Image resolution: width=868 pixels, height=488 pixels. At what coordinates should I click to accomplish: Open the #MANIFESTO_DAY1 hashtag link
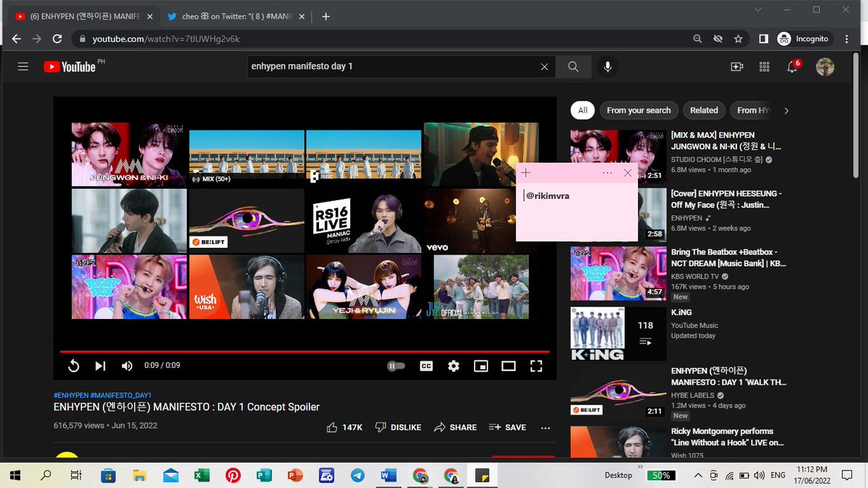[x=121, y=395]
